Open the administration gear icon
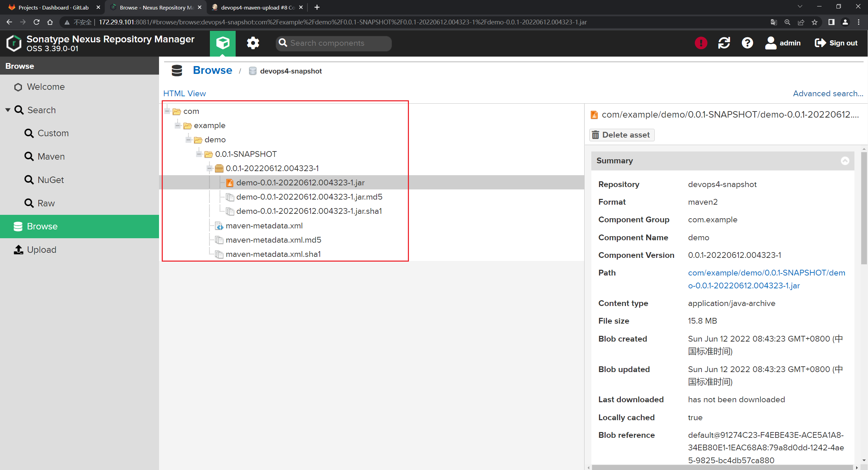Viewport: 868px width, 470px height. [253, 43]
